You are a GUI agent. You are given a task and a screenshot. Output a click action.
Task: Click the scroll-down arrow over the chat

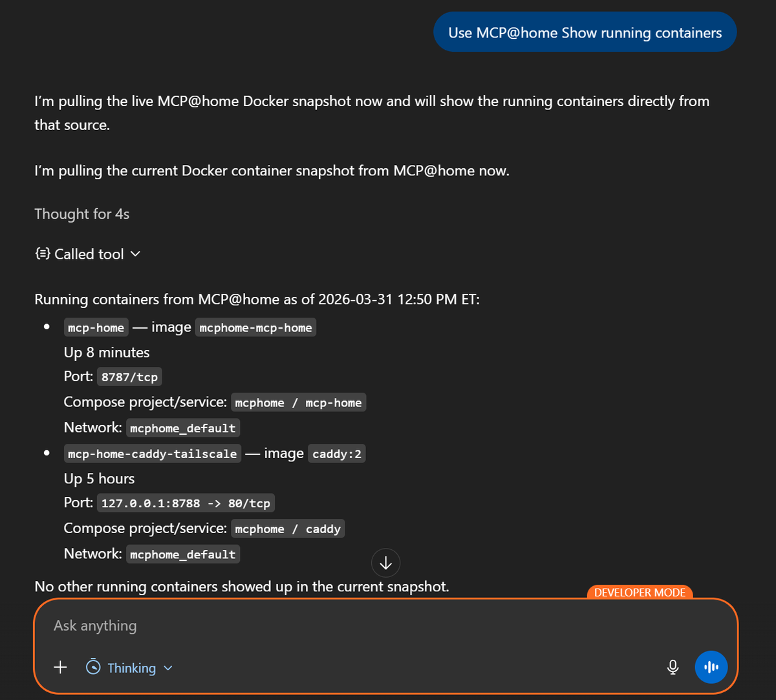coord(385,563)
